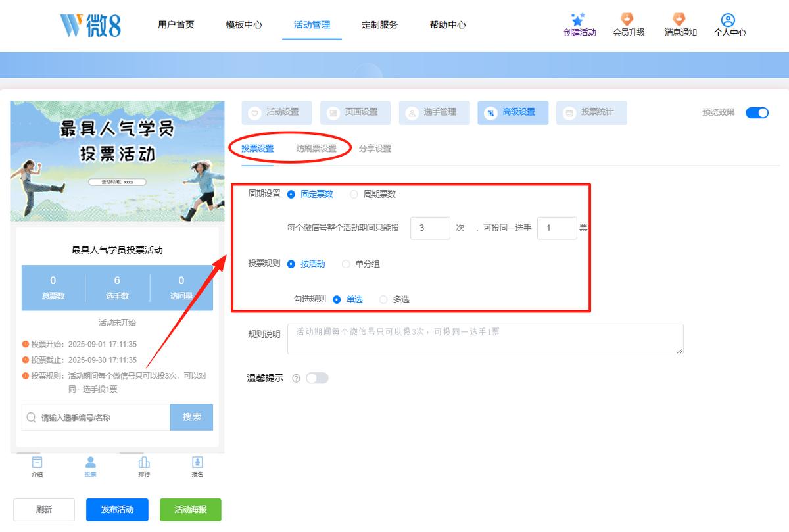Image resolution: width=789 pixels, height=532 pixels.
Task: Select 多选 selection rule
Action: coord(394,299)
